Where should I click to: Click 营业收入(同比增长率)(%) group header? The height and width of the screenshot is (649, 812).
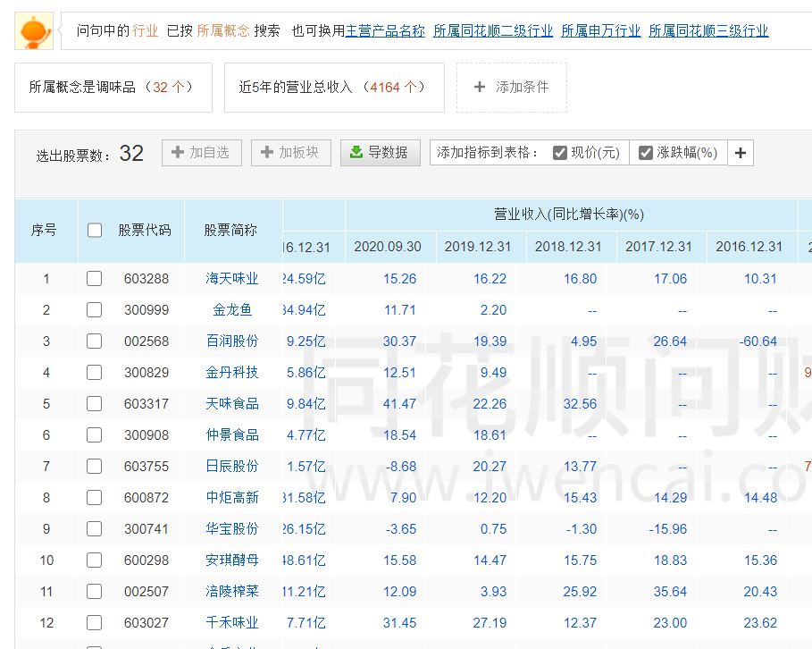(x=569, y=214)
